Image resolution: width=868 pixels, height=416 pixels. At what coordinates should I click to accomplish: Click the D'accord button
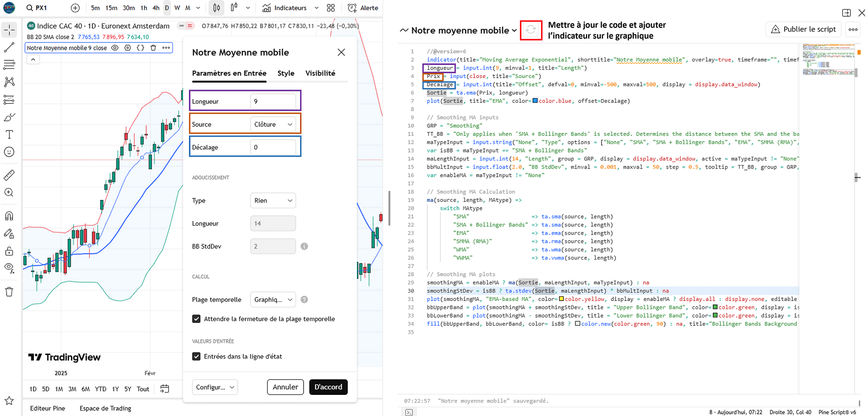pos(328,387)
